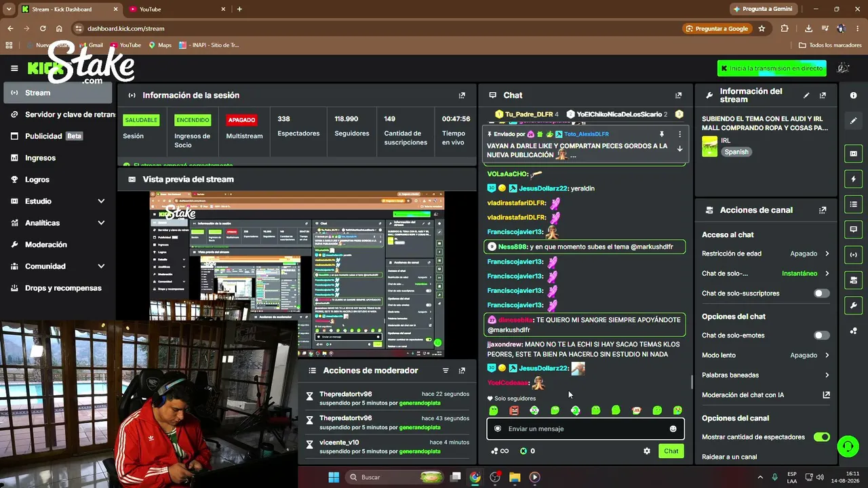The image size is (868, 488).
Task: Open Servidor y clave de retransmisión
Action: pyautogui.click(x=57, y=115)
